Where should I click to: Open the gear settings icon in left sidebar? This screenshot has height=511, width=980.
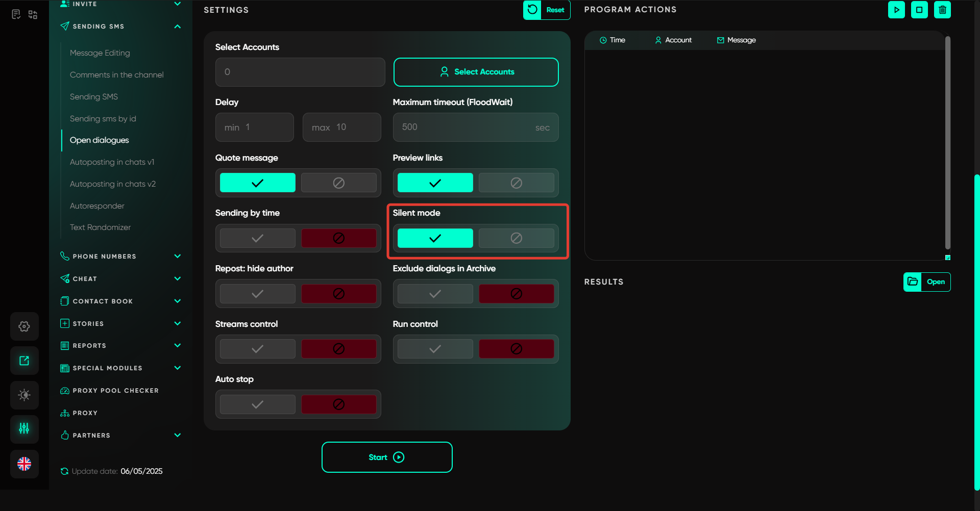[x=24, y=326]
